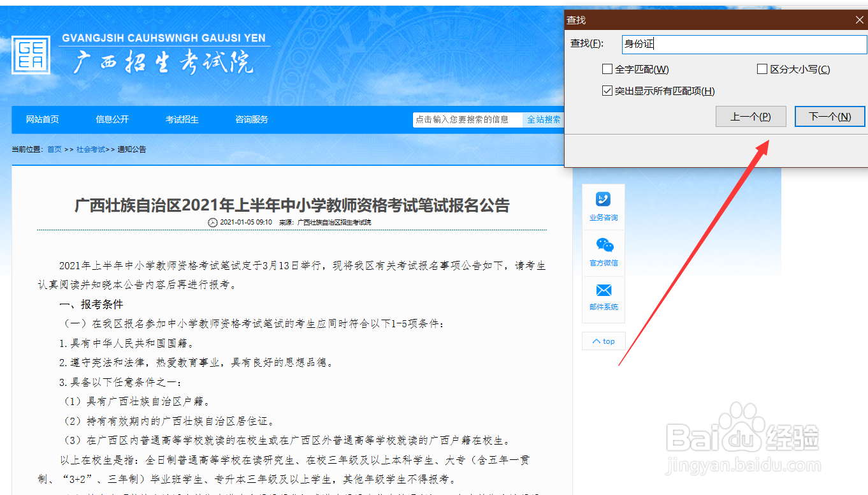Click the site search input box
868x495 pixels.
[x=468, y=119]
